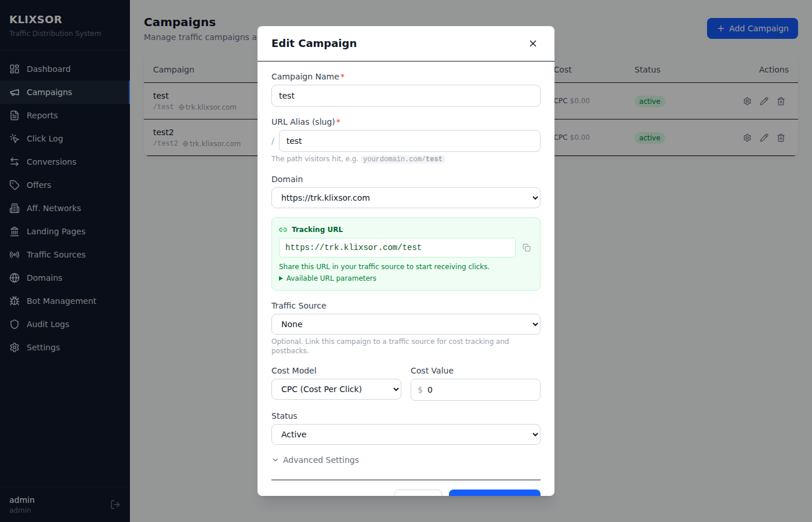The image size is (812, 522).
Task: Delete the test campaign using the trash icon
Action: [781, 101]
